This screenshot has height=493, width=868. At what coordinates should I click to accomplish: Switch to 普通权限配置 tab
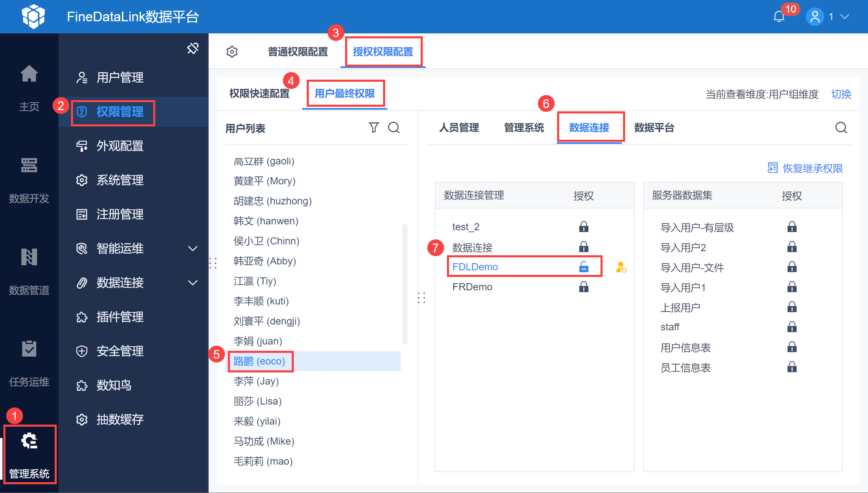pyautogui.click(x=298, y=52)
